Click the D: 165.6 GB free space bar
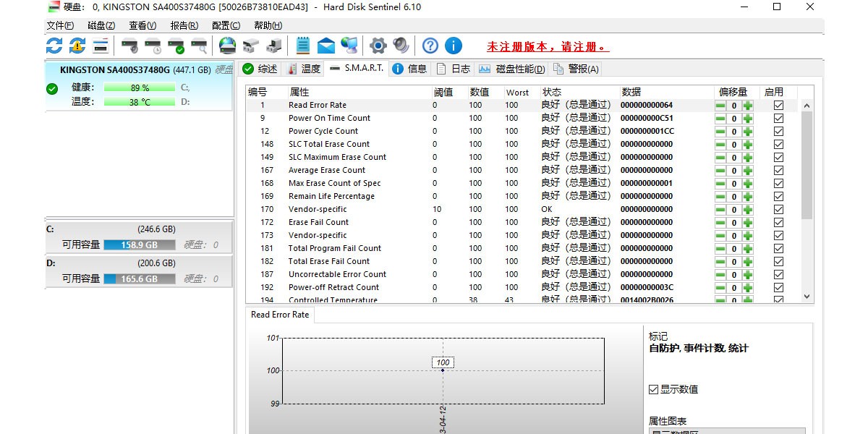This screenshot has width=868, height=434. (x=140, y=278)
